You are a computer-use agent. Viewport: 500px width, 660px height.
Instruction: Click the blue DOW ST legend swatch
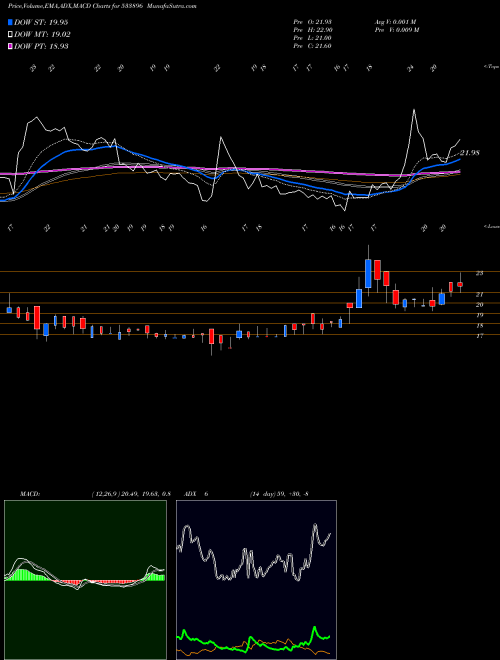tap(11, 22)
